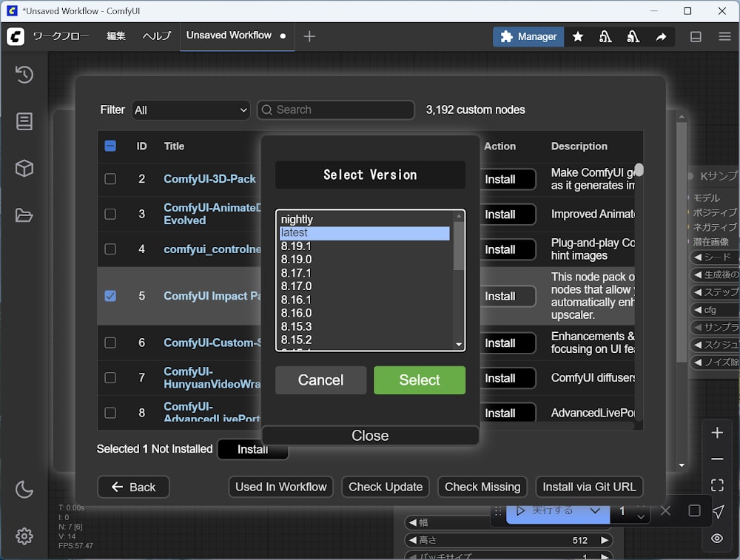Click the select mode arrow icon
The height and width of the screenshot is (560, 740).
718,512
